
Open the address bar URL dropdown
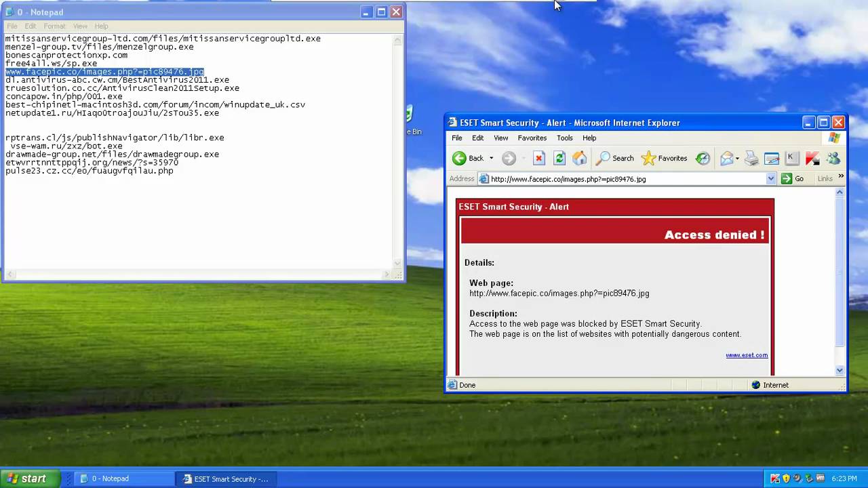770,179
